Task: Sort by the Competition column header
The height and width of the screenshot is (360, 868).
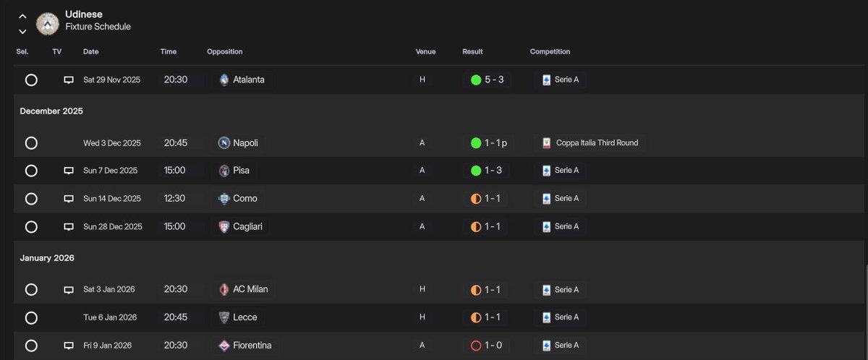Action: tap(550, 52)
